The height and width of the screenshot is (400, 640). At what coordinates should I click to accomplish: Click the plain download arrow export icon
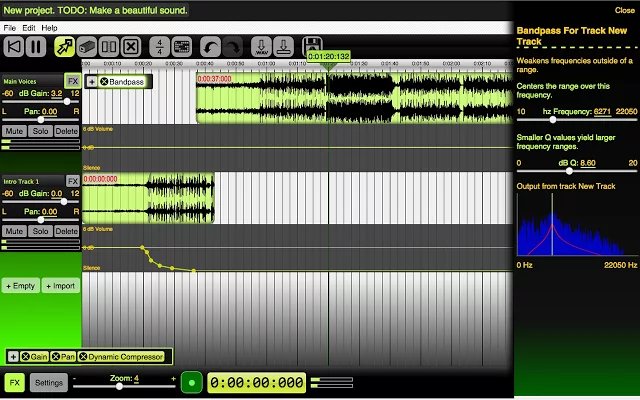[x=283, y=47]
